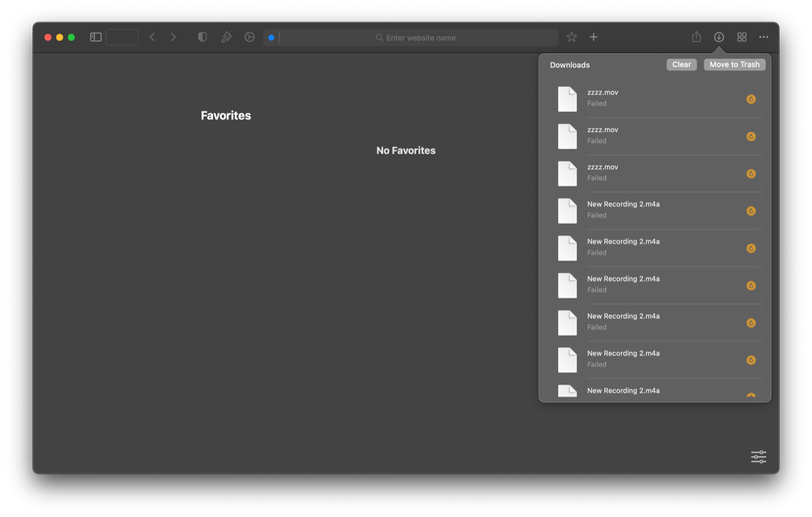Open a new tab with the plus icon

(594, 37)
